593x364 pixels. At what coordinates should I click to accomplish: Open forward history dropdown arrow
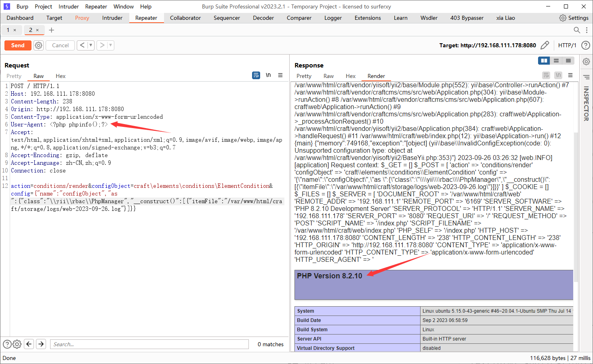pos(111,45)
